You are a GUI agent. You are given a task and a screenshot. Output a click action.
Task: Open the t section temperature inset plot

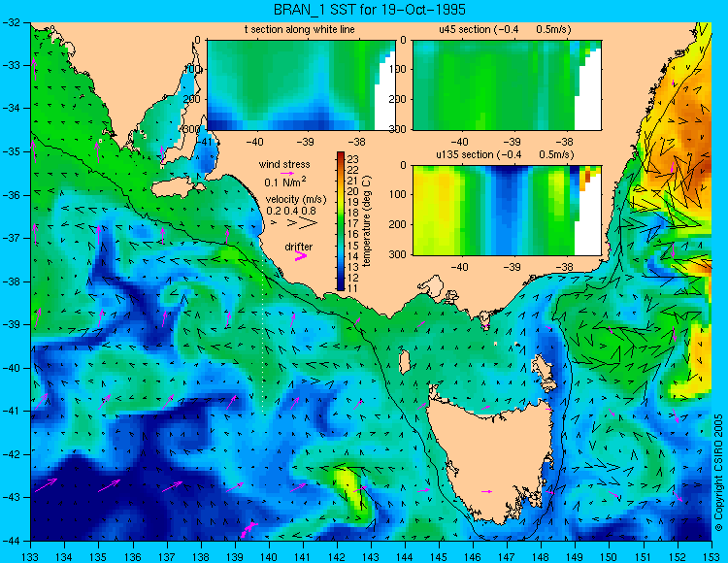point(301,85)
